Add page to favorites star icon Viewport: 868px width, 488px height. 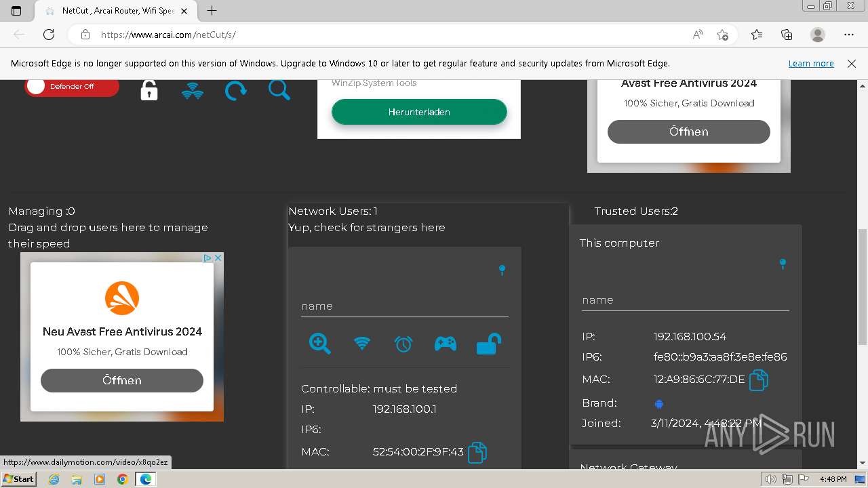[722, 35]
